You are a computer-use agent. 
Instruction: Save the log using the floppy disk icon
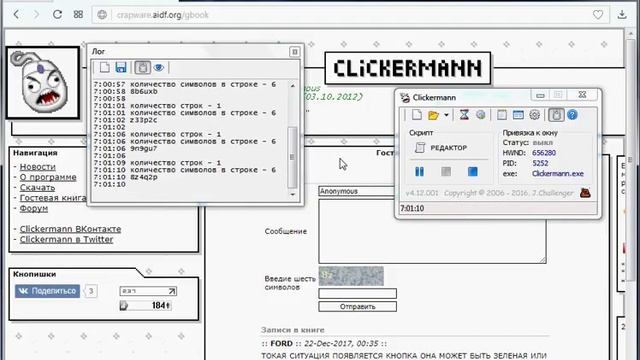click(121, 67)
